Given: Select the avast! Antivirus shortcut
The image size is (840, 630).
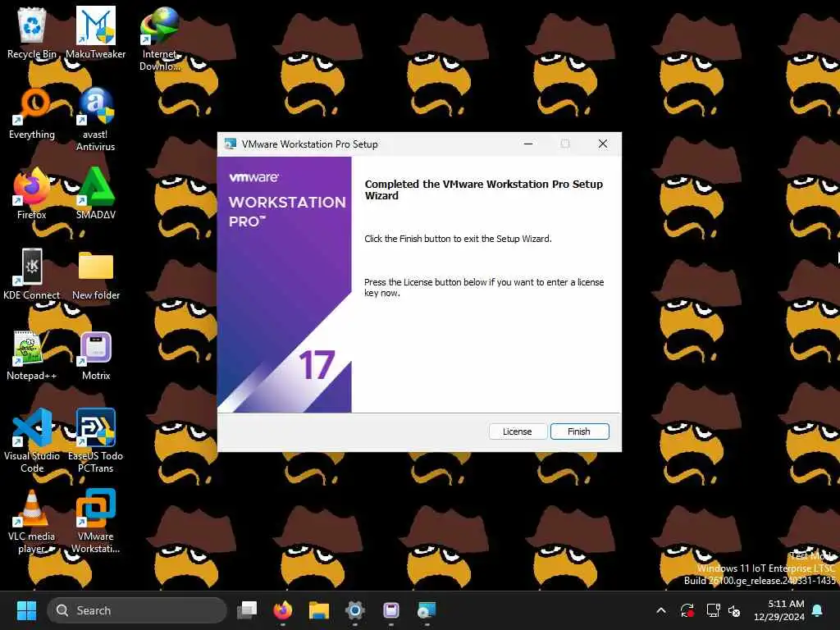Looking at the screenshot, I should point(95,120).
